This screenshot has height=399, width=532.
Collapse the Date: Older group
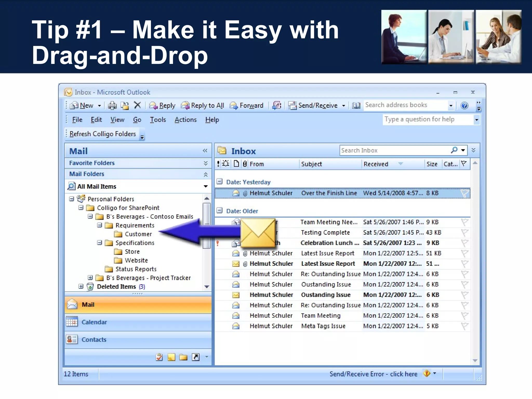220,210
